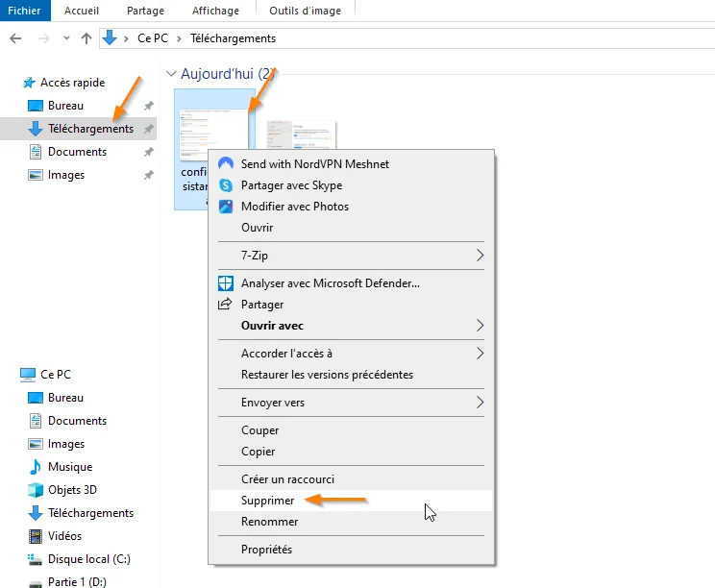Click Renommer in the context menu
Screen dimensions: 715x588
tap(351, 522)
